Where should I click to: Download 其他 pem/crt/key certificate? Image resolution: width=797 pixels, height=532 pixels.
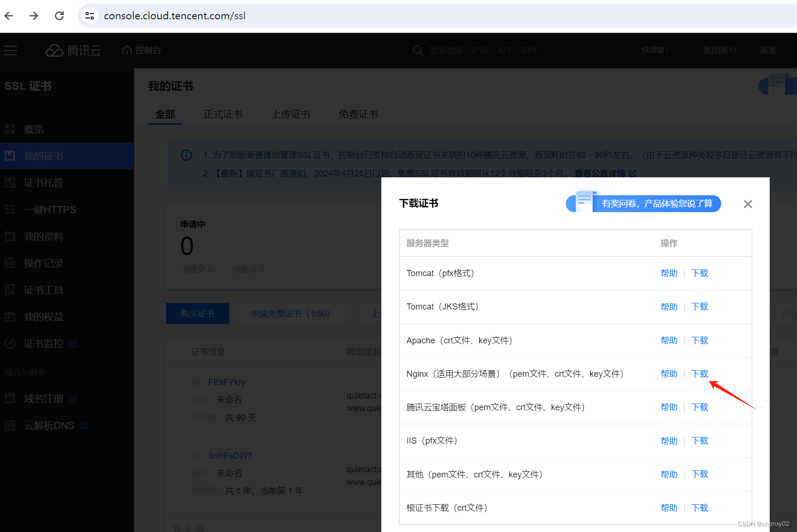(x=700, y=474)
